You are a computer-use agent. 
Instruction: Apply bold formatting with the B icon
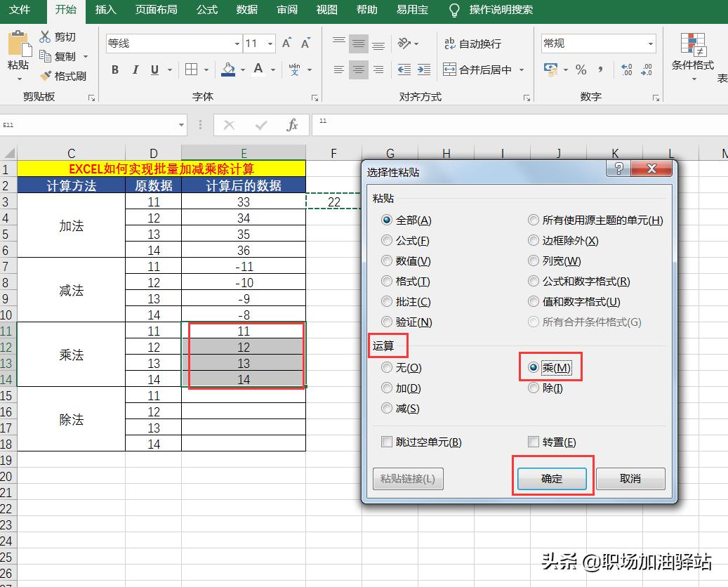point(114,70)
